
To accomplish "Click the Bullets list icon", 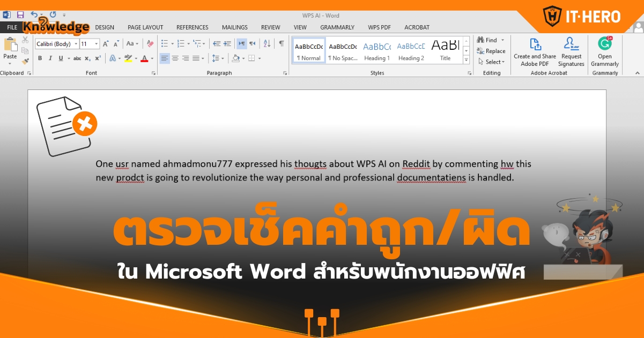I will (x=165, y=44).
